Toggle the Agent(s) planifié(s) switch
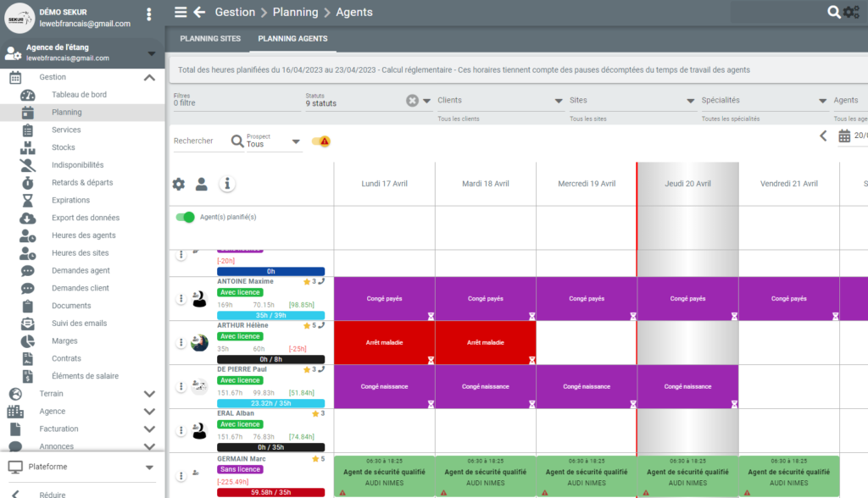 185,218
